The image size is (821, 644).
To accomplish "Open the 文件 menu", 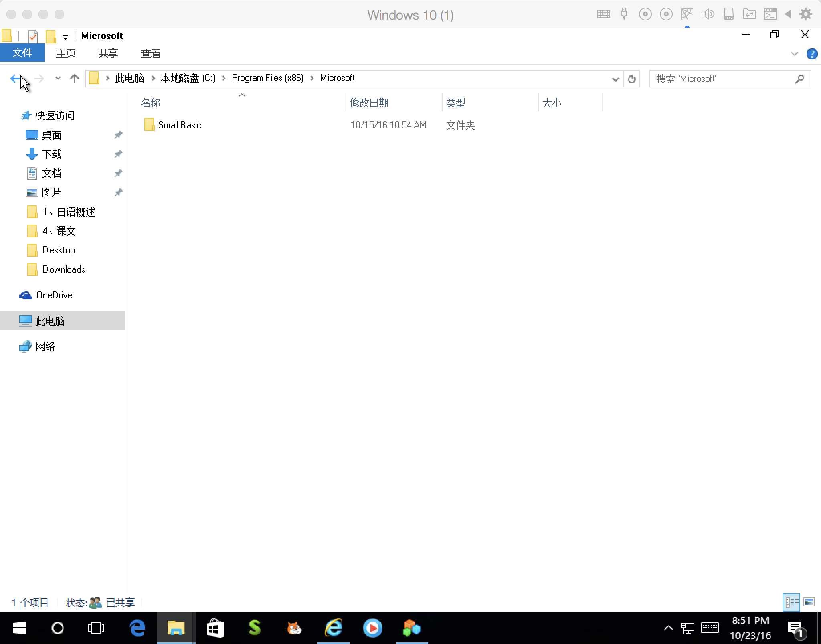I will pos(22,53).
